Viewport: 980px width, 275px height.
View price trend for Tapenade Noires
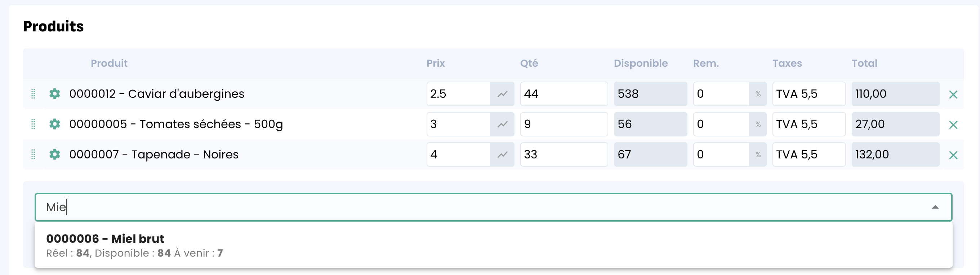[x=502, y=154]
